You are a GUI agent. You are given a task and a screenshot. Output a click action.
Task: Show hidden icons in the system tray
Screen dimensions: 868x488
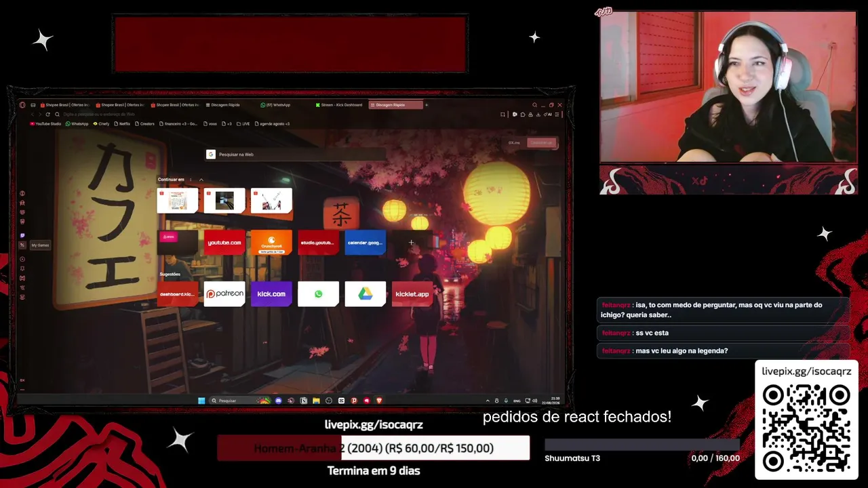[x=488, y=401]
